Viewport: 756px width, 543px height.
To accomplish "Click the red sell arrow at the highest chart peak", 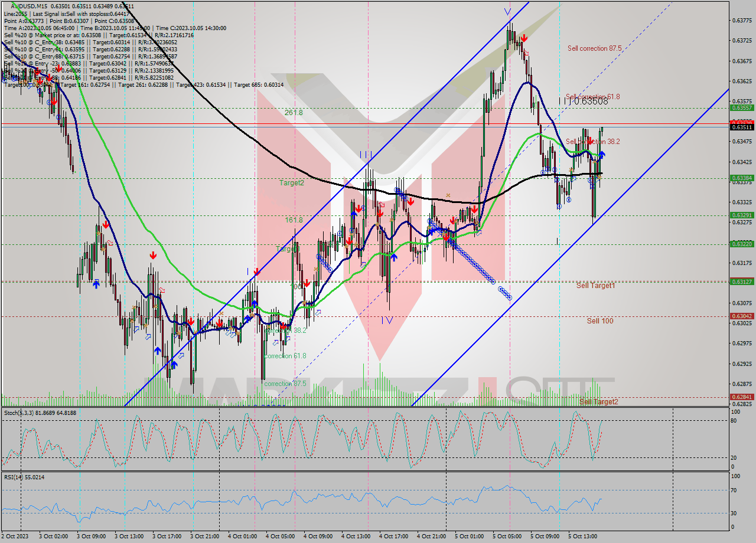I will point(524,38).
